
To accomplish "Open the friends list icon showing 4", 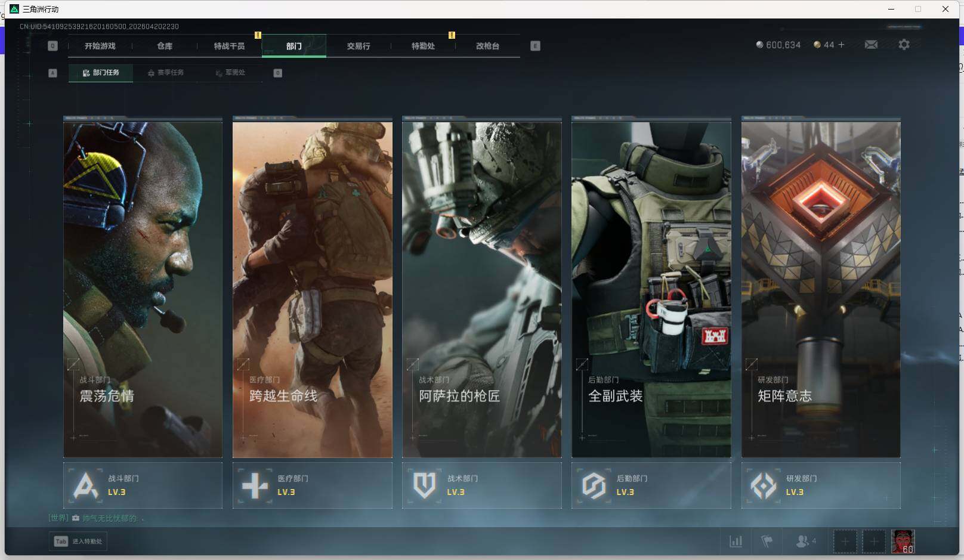I will click(806, 542).
